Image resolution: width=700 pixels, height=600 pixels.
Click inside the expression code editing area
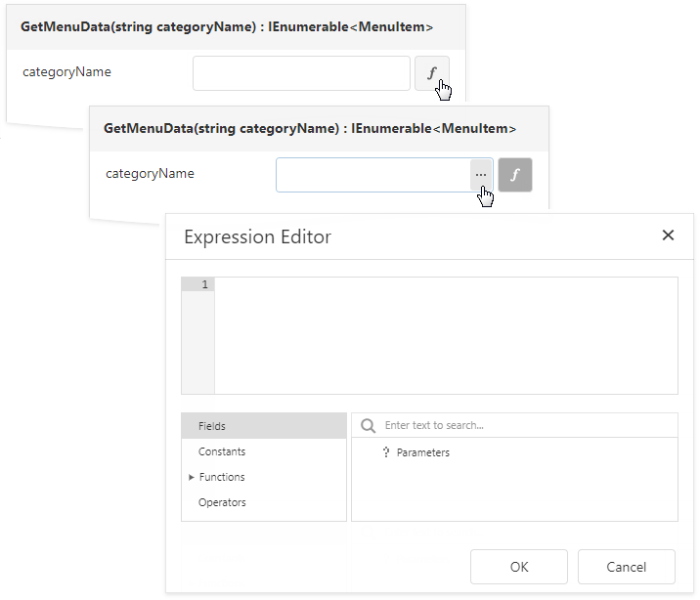coord(445,337)
